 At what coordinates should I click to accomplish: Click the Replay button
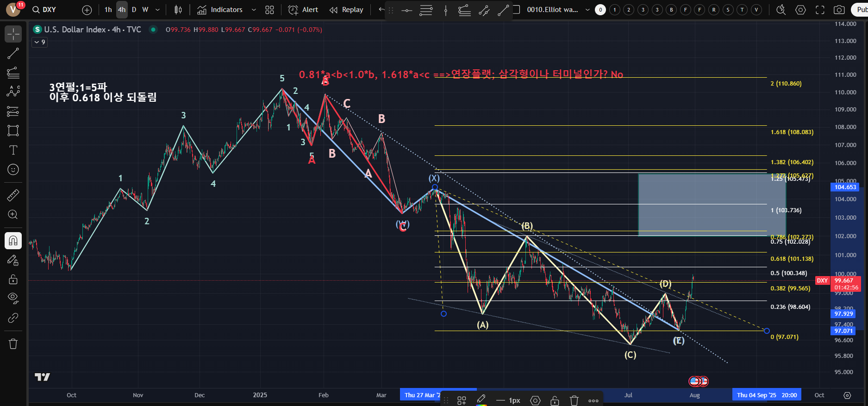click(x=346, y=10)
